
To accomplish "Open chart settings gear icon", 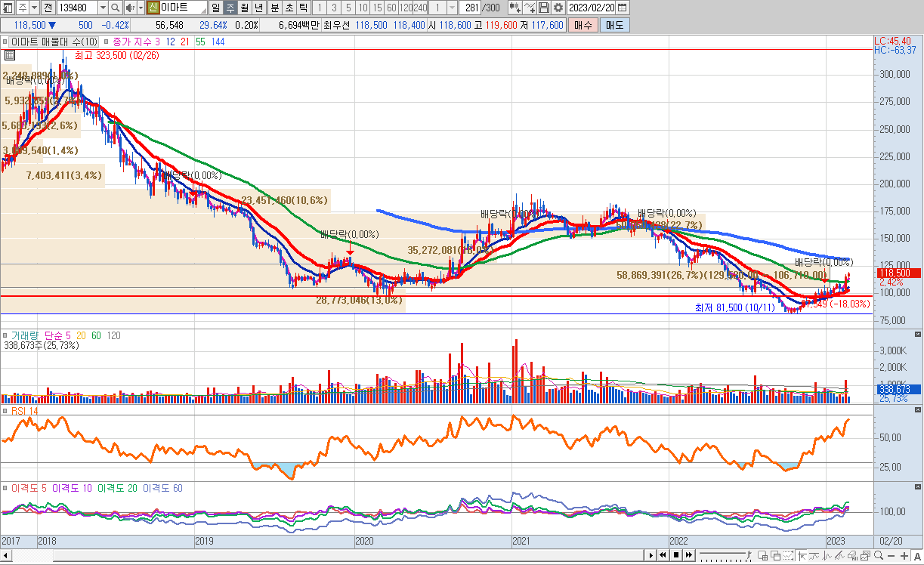I will click(x=558, y=8).
